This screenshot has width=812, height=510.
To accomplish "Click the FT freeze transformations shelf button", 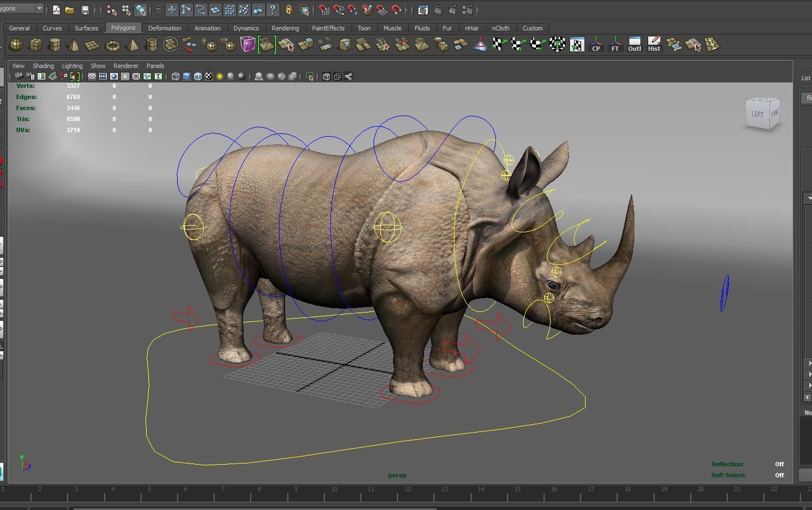I will point(615,45).
